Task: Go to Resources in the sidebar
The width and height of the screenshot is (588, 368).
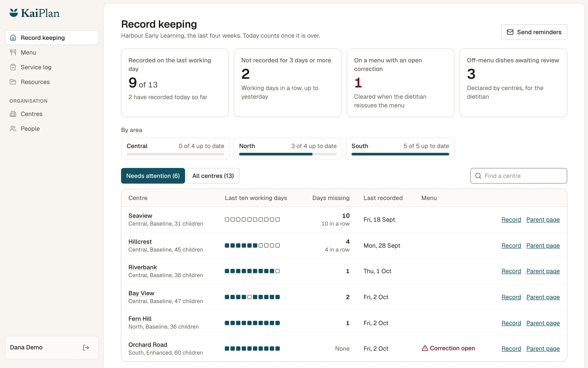Action: click(52, 82)
